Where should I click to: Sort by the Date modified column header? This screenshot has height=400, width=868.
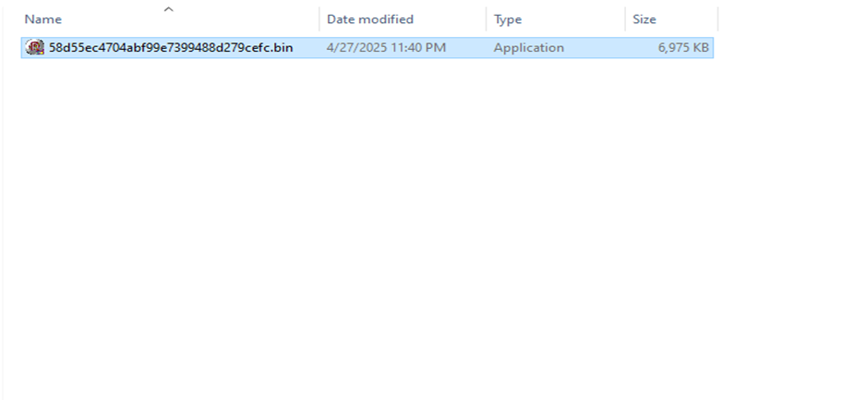click(x=369, y=19)
